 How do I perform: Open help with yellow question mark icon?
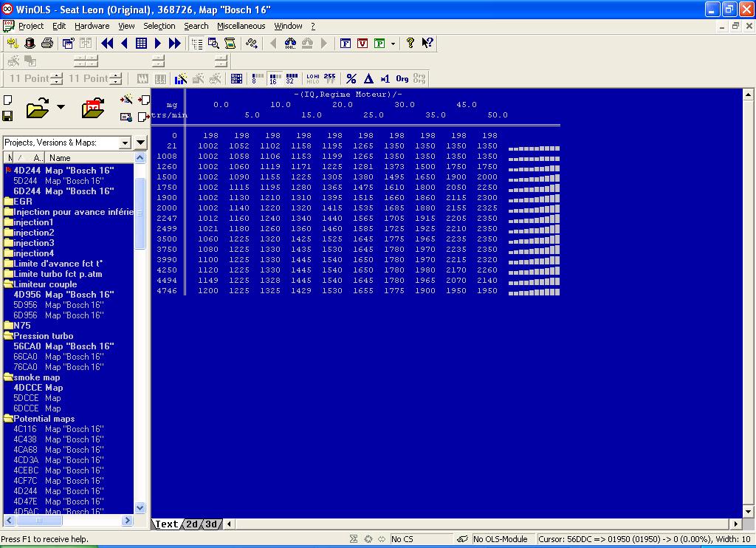pos(410,44)
